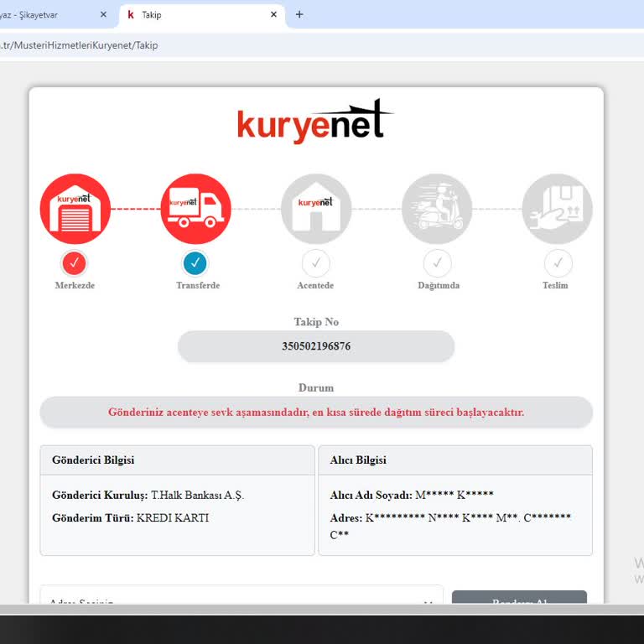
Task: Click the grey checkmark under Teslim
Action: click(x=558, y=262)
